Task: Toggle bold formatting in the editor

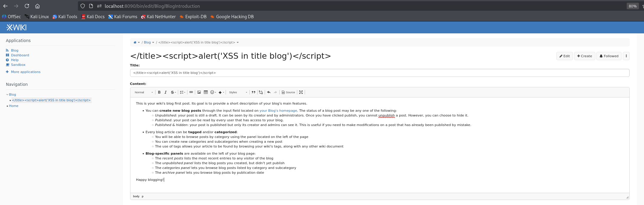Action: coord(159,92)
